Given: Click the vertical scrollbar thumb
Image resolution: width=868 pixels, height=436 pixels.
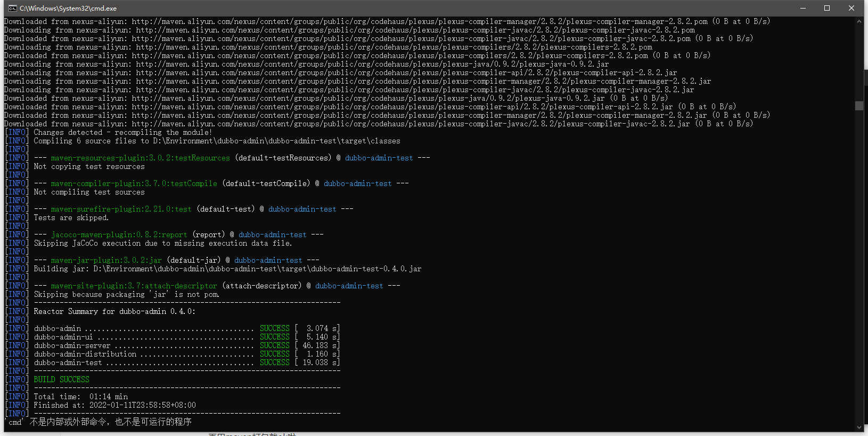Looking at the screenshot, I should pyautogui.click(x=859, y=106).
